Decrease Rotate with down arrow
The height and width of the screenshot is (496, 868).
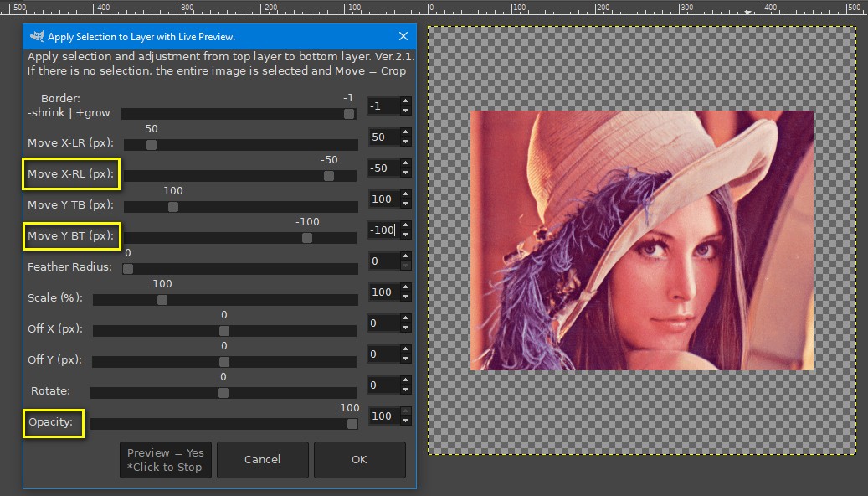click(x=406, y=390)
